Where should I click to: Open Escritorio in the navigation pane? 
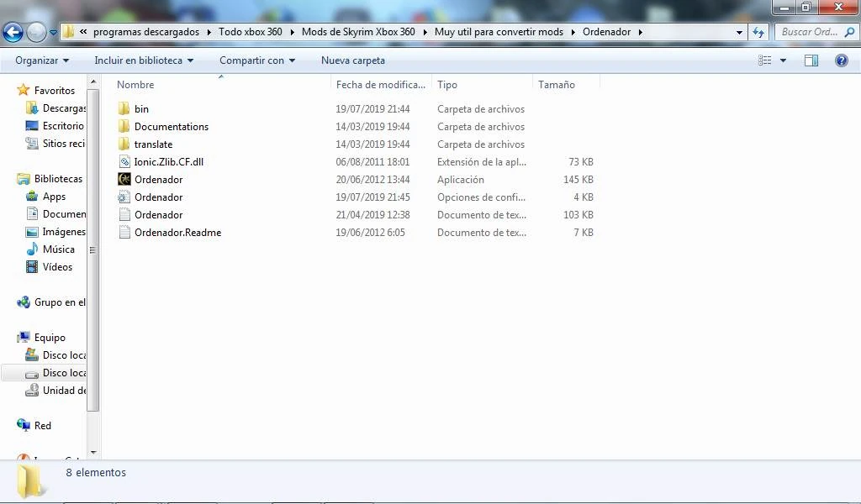pos(55,126)
